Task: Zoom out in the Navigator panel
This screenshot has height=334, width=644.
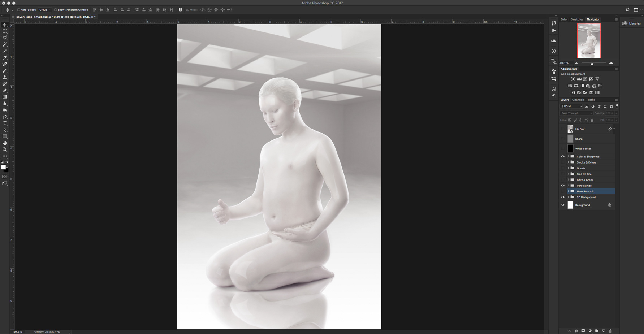Action: point(576,63)
